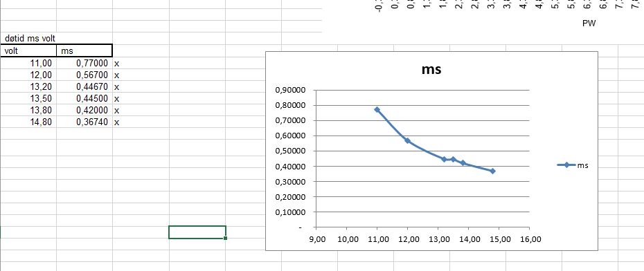Viewport: 644px width, 271px height.
Task: Select the cell with value 12,00
Action: coord(28,75)
